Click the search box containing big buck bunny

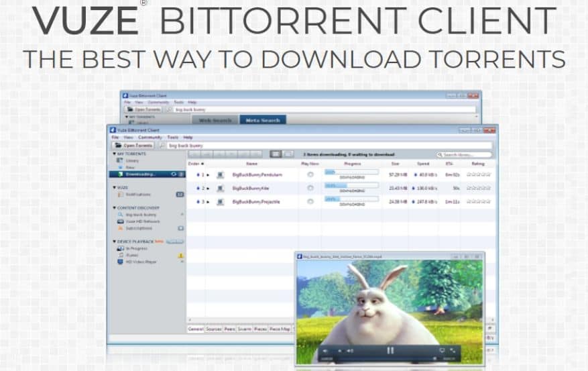[x=329, y=146]
